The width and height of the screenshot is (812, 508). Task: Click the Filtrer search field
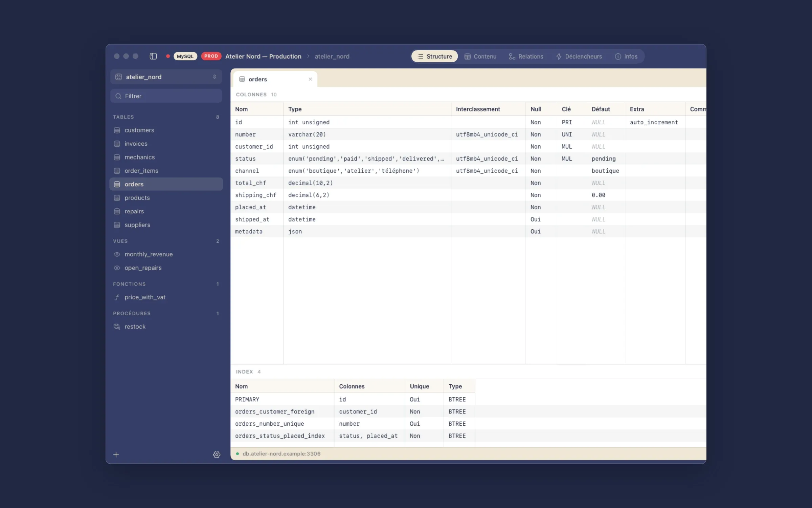[x=166, y=96]
